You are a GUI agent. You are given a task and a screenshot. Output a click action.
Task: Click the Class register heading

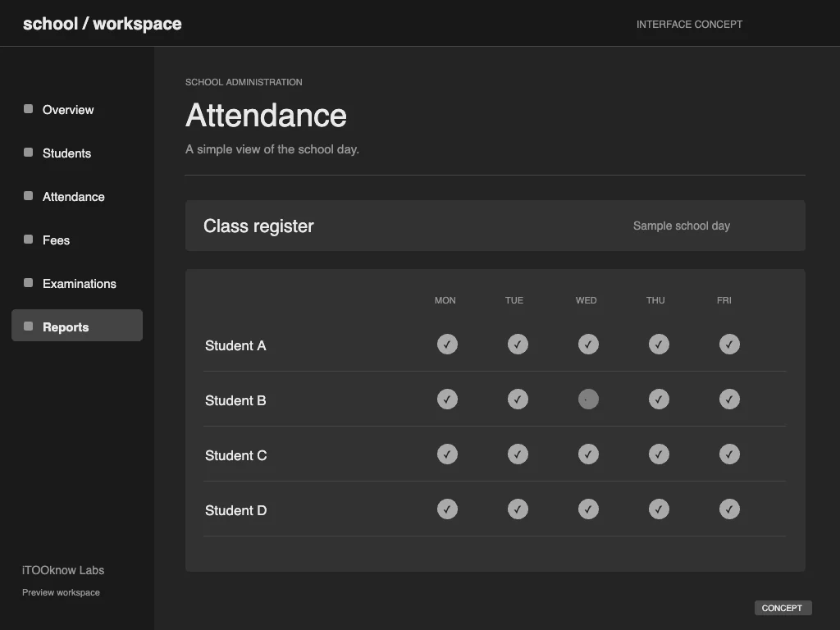pyautogui.click(x=258, y=226)
